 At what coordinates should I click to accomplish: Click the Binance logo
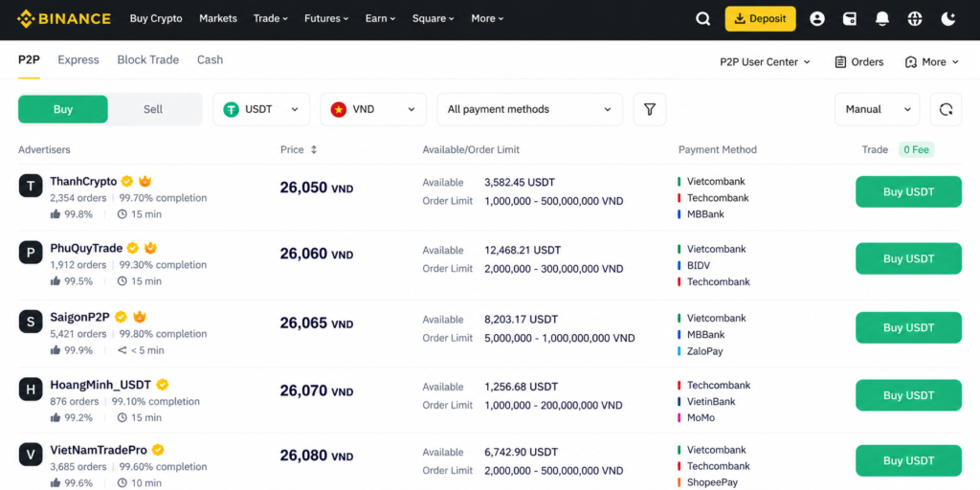tap(64, 19)
